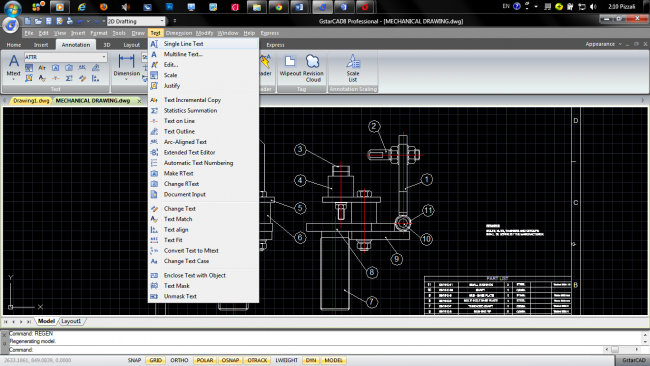This screenshot has height=366, width=650.
Task: Click the Save icon in quick access toolbar
Action: click(49, 21)
